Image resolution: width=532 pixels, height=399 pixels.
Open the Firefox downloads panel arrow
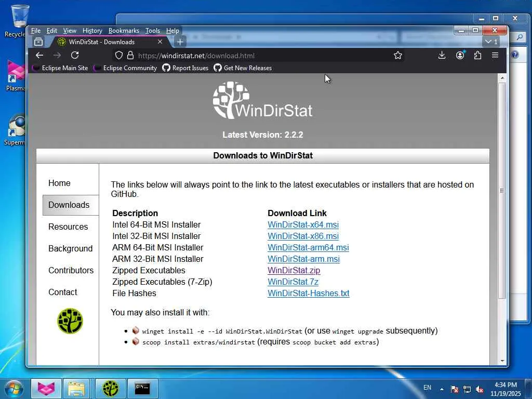pos(442,55)
